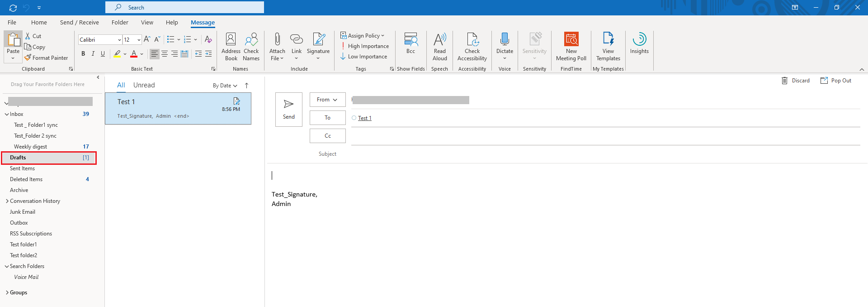Pop Out the draft into new window
This screenshot has height=307, width=868.
coord(836,81)
